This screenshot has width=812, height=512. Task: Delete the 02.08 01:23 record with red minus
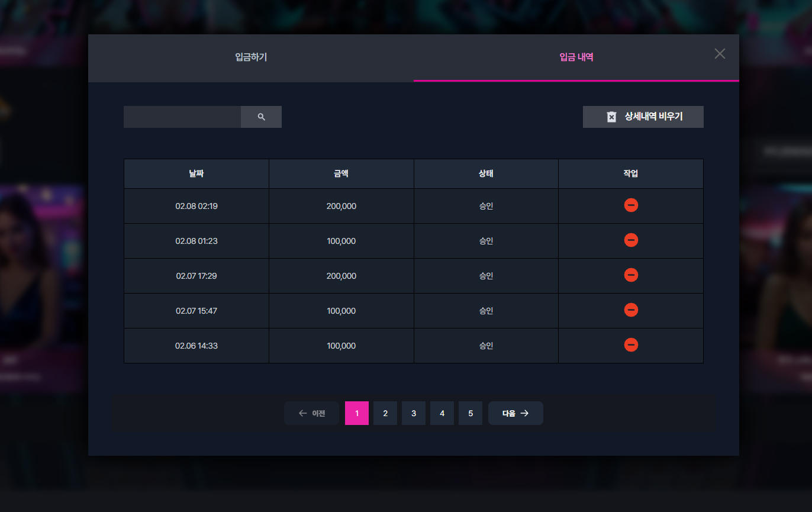[x=631, y=240]
